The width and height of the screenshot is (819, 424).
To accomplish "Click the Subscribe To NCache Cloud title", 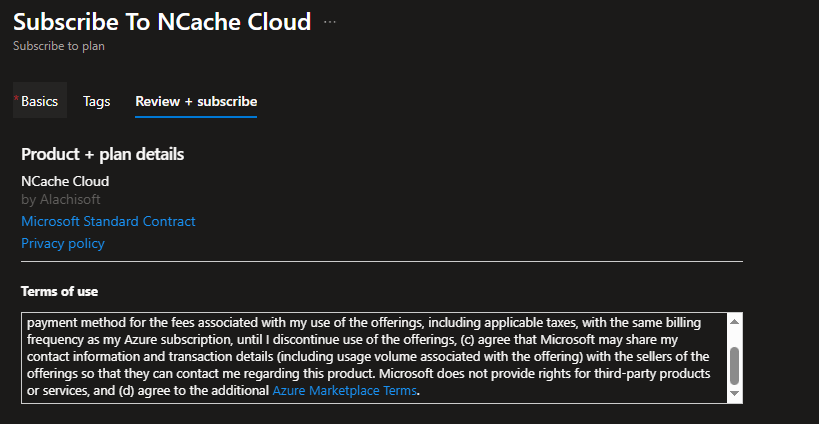I will click(162, 22).
